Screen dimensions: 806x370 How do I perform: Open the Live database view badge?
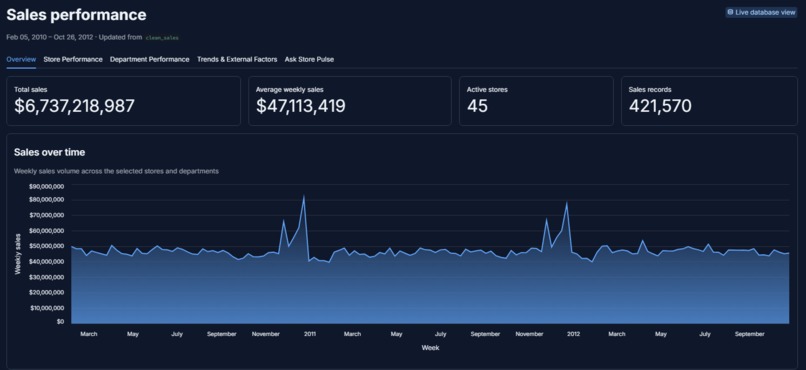(761, 12)
